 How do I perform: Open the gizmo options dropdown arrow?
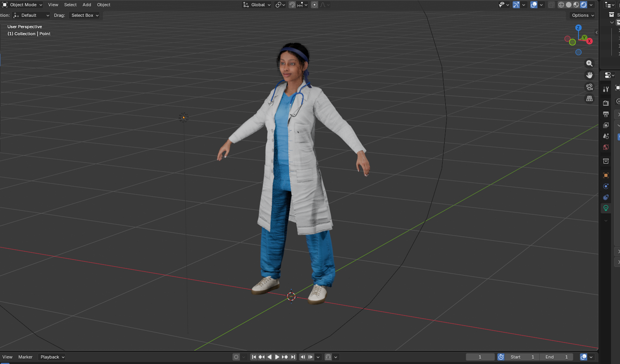[524, 5]
